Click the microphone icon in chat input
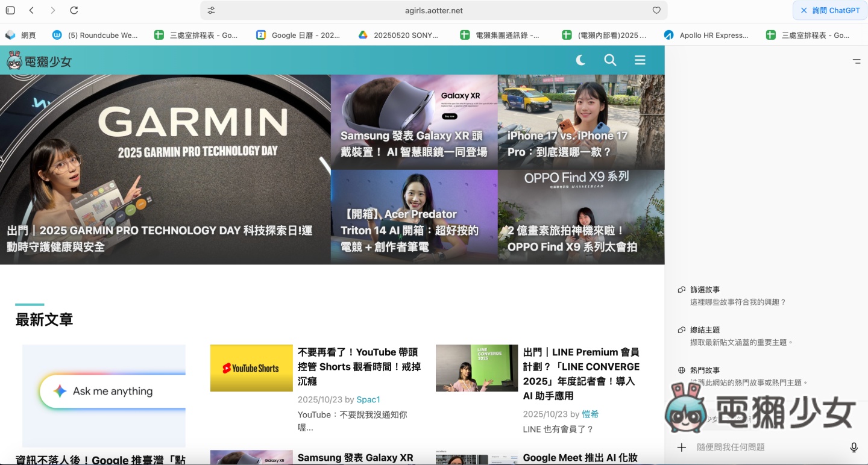The height and width of the screenshot is (465, 868). (854, 447)
